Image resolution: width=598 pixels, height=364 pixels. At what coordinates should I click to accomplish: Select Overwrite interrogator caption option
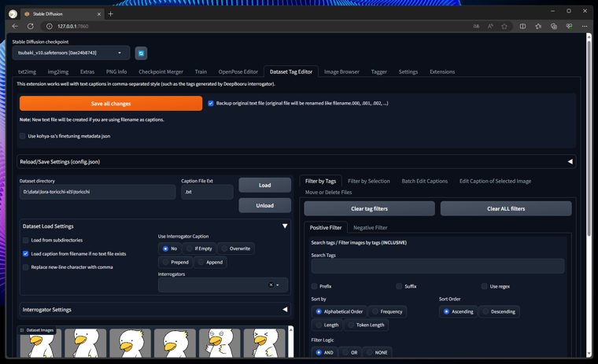[236, 248]
